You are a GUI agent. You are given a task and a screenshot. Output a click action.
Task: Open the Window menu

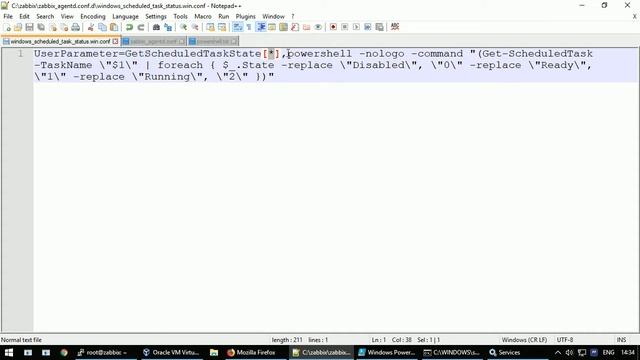[273, 16]
